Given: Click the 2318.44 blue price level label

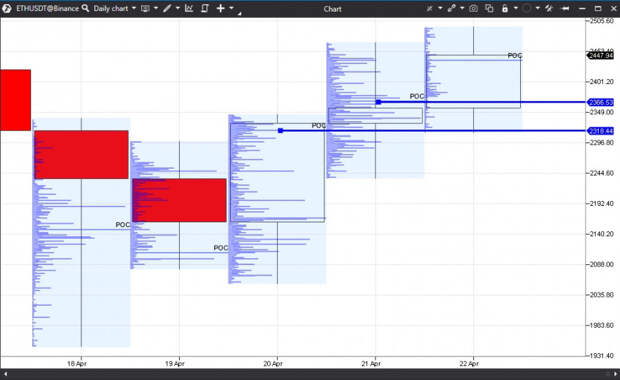Looking at the screenshot, I should tap(601, 131).
